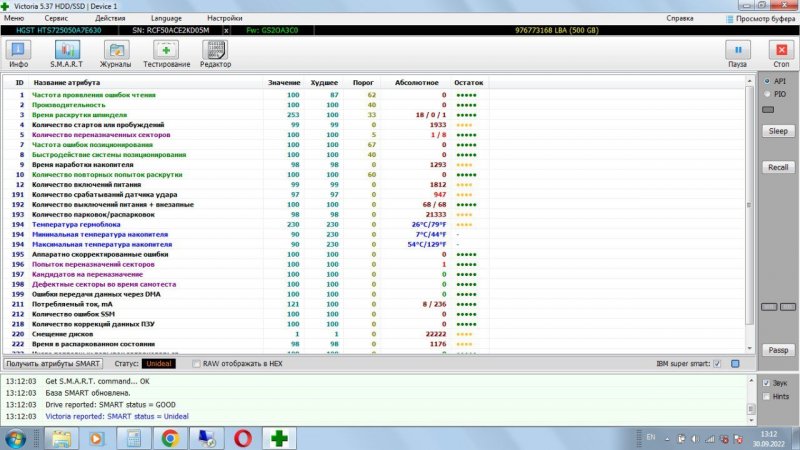
Task: Enable RAW отображать в HEX checkbox
Action: (x=197, y=364)
